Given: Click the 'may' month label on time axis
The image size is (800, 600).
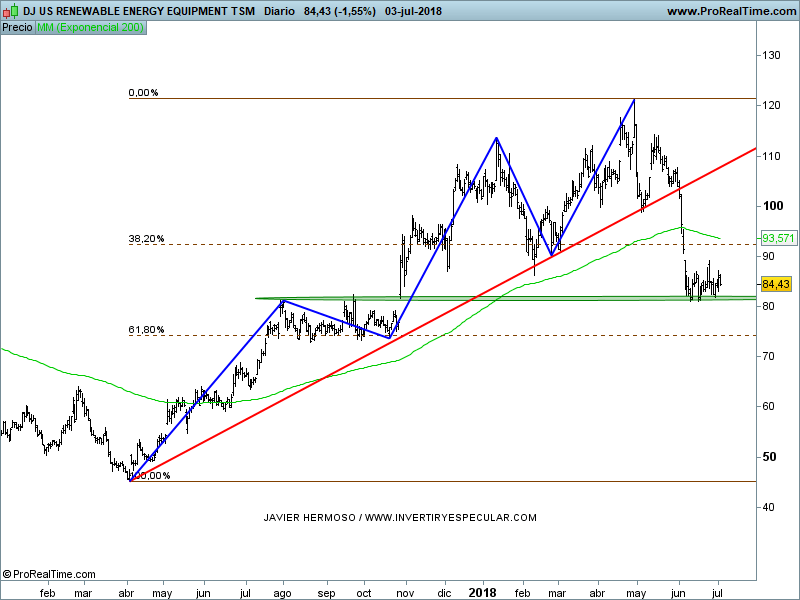Looking at the screenshot, I should click(161, 592).
